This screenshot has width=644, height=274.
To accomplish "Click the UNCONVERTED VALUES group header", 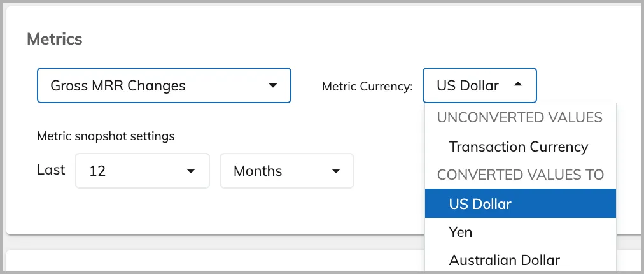I will tap(519, 118).
